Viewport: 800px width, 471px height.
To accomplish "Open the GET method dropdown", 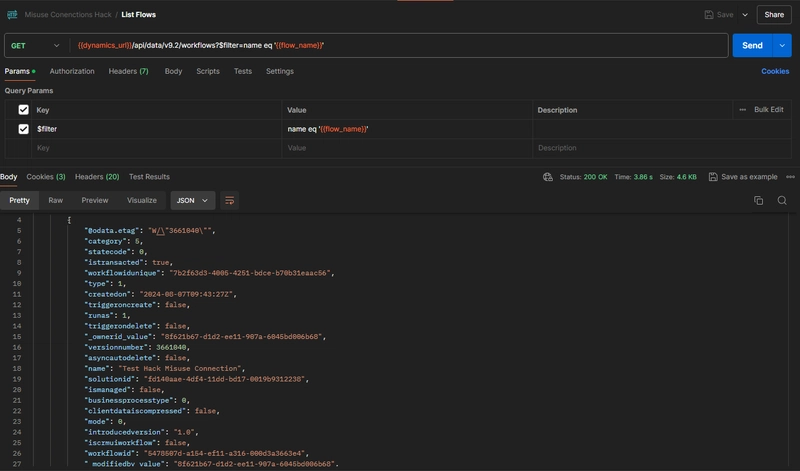I will pyautogui.click(x=36, y=46).
